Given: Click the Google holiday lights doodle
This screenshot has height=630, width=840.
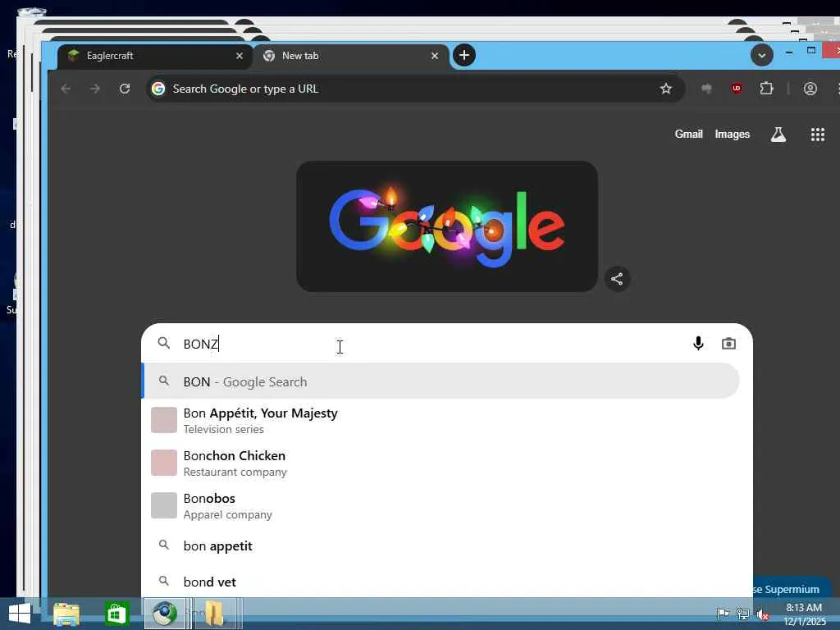Looking at the screenshot, I should point(447,226).
